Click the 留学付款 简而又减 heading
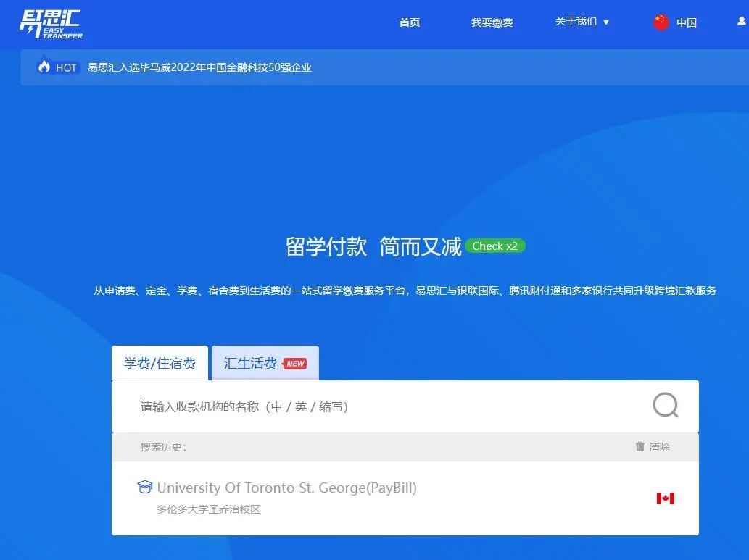The height and width of the screenshot is (560, 749). (x=373, y=246)
